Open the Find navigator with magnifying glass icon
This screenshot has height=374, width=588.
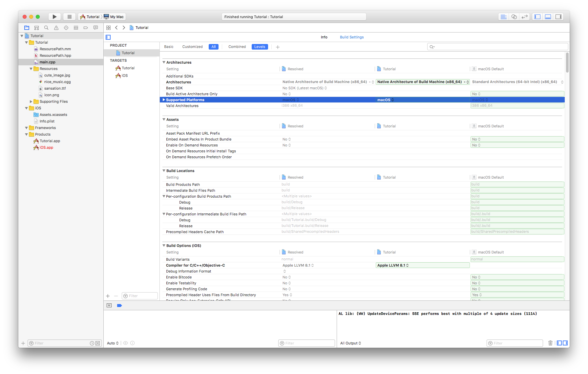(46, 28)
